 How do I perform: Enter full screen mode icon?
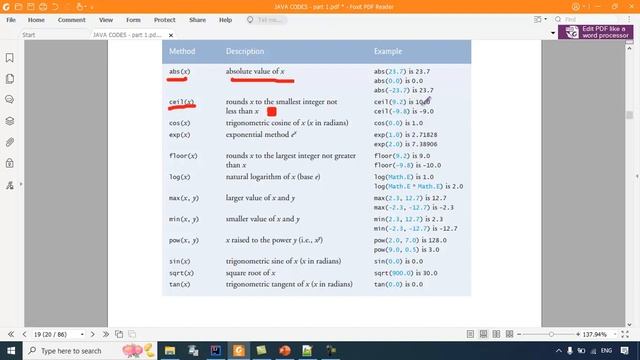[625, 334]
